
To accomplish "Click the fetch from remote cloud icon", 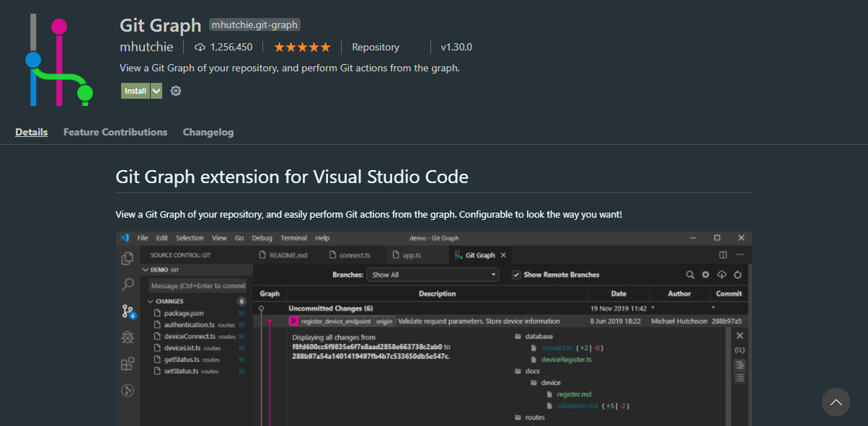I will click(x=722, y=275).
